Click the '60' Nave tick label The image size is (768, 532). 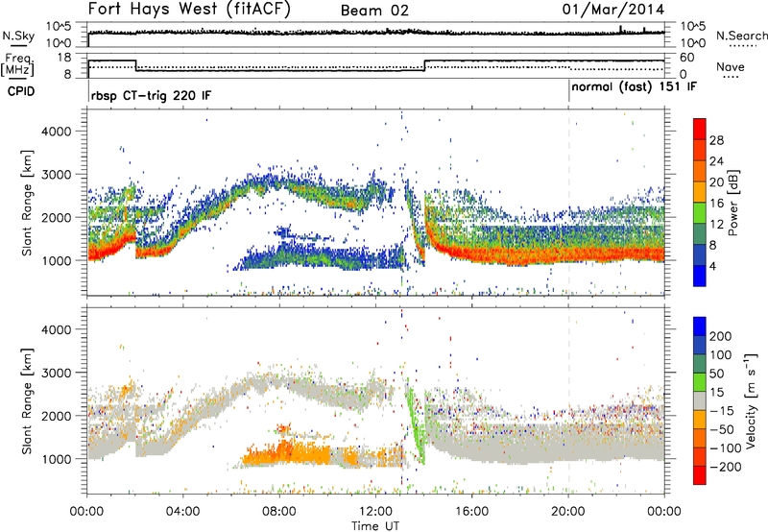click(x=688, y=58)
